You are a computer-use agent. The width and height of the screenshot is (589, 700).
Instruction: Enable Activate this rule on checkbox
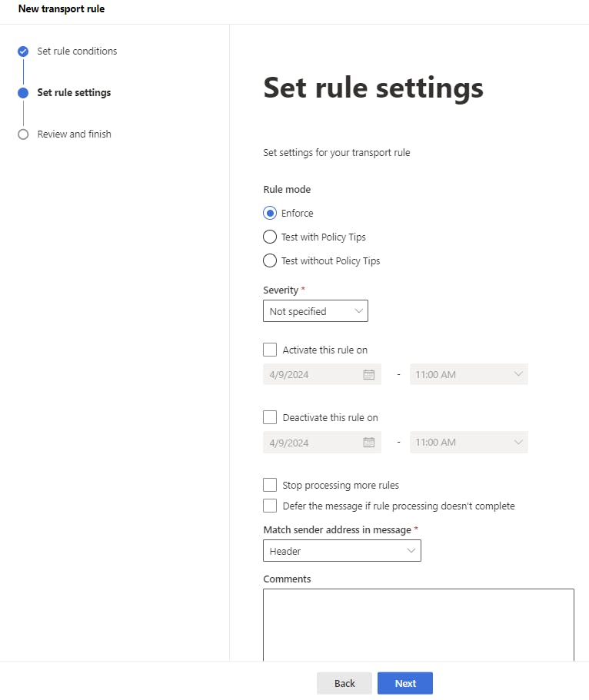[270, 350]
